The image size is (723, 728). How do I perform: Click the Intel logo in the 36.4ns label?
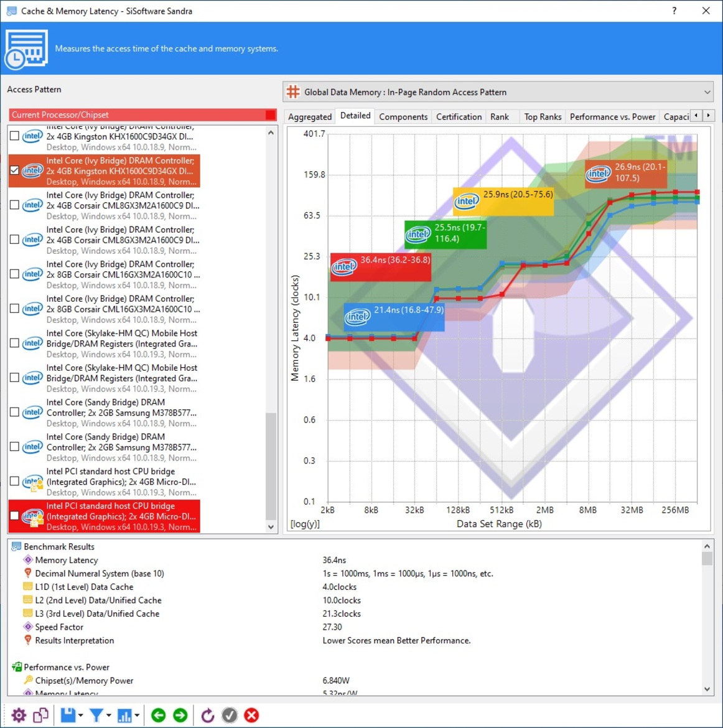click(x=344, y=267)
